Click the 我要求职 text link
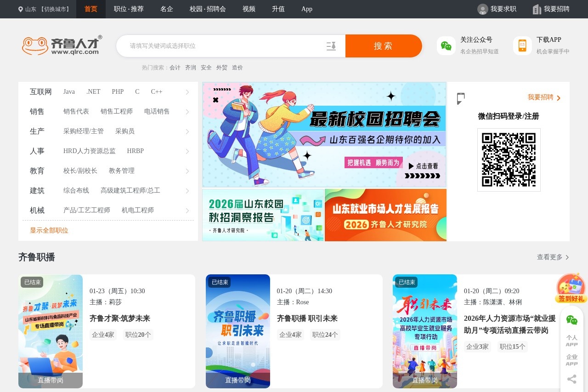588x392 pixels. point(503,9)
